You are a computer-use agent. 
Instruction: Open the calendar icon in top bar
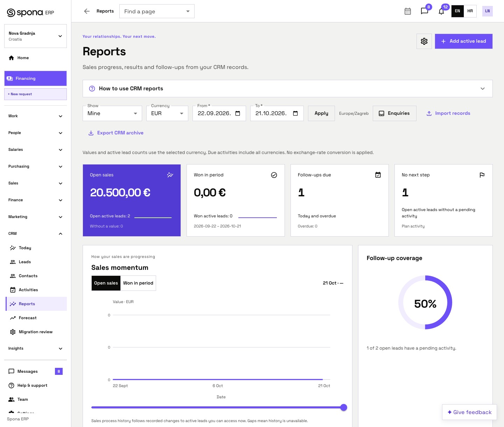[x=408, y=11]
